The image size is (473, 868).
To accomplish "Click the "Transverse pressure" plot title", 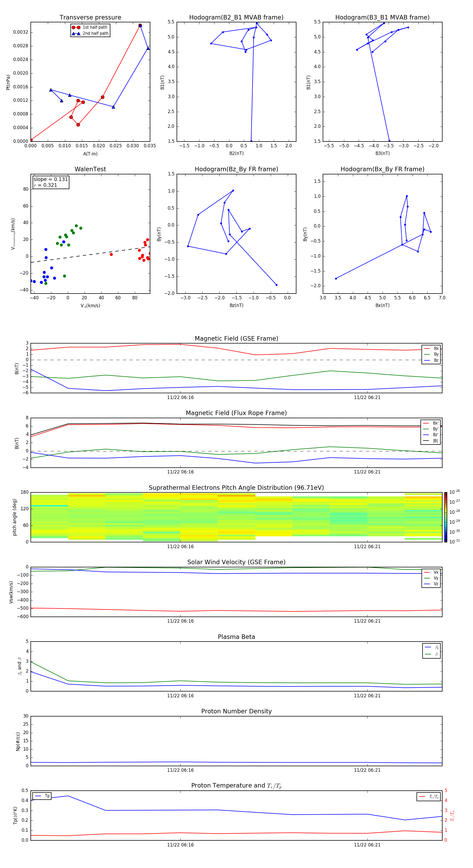I will (x=90, y=18).
